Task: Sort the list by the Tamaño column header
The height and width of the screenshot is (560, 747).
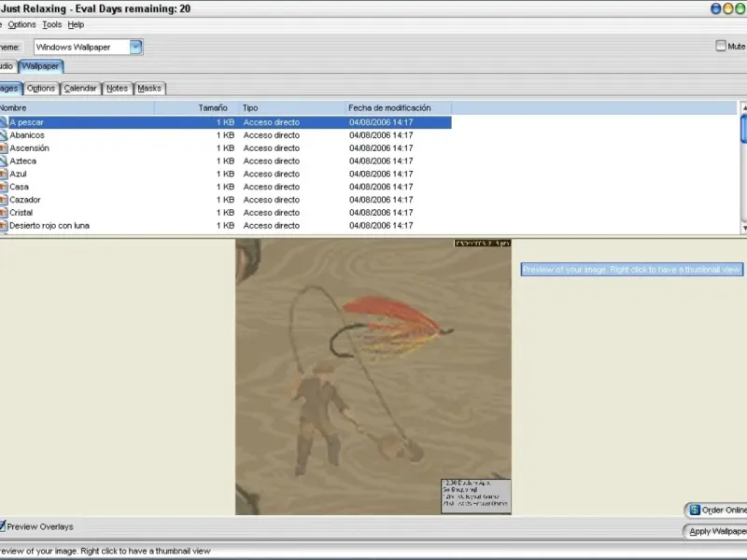Action: tap(196, 107)
